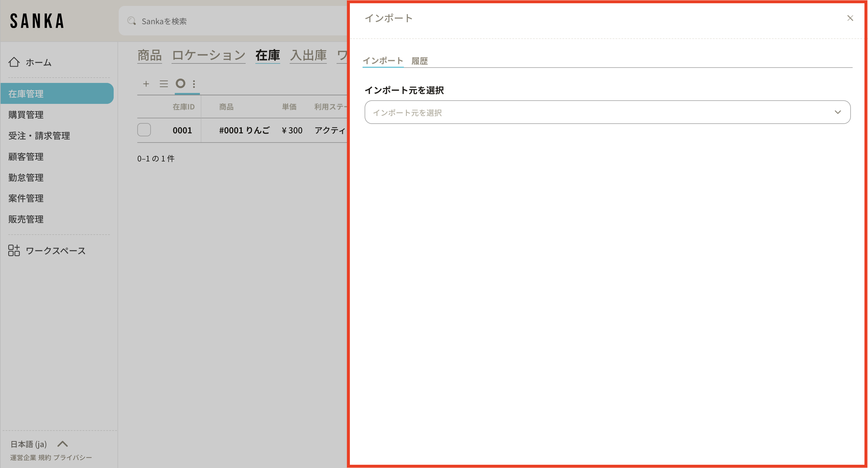
Task: Click the プライバシー link
Action: click(x=73, y=458)
